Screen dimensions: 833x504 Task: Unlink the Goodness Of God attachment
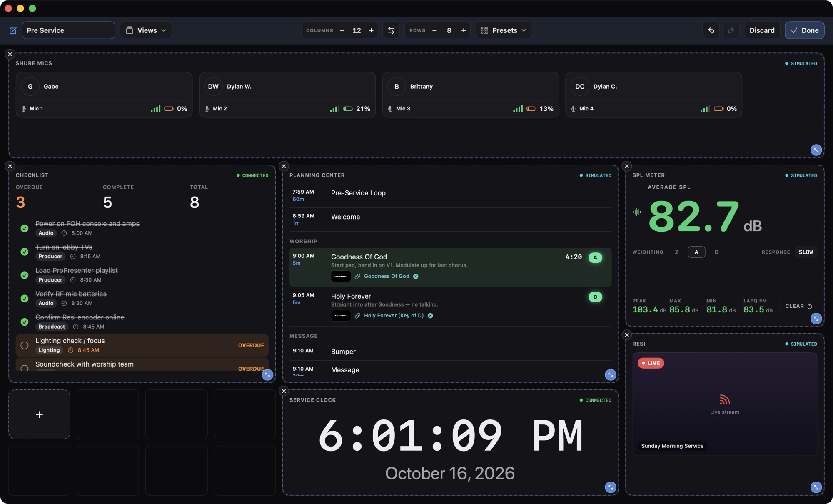(x=416, y=277)
